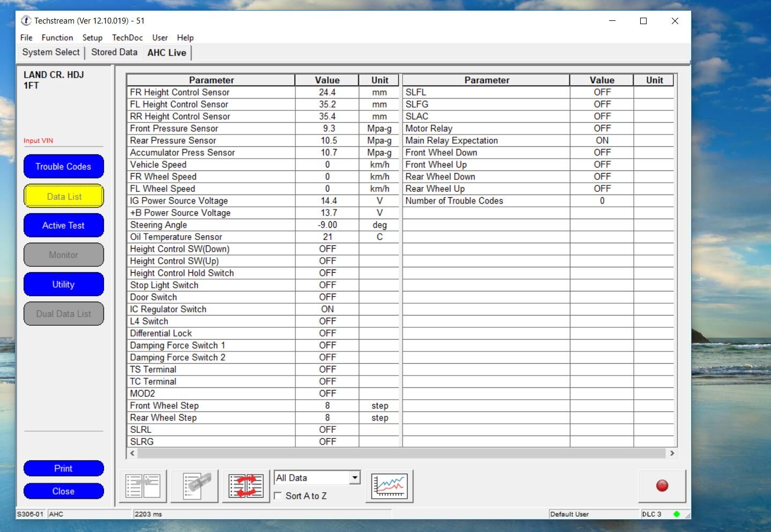Open the Help menu
Image resolution: width=771 pixels, height=532 pixels.
(185, 38)
